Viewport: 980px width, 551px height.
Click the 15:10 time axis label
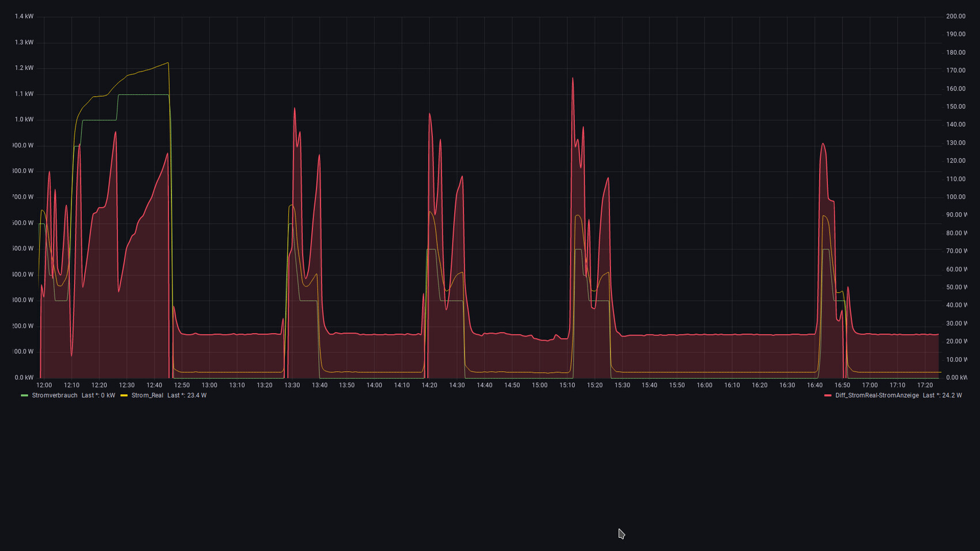pyautogui.click(x=567, y=385)
